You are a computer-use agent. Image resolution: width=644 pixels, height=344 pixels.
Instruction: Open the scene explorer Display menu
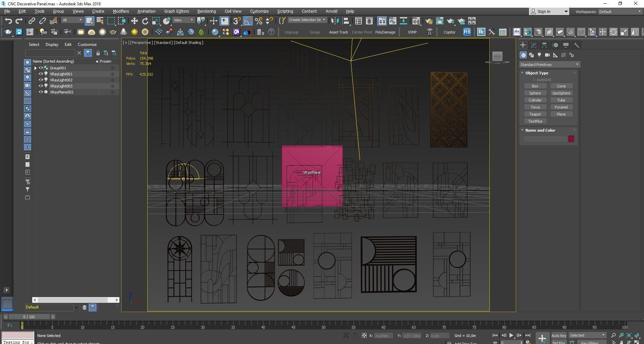click(x=52, y=45)
